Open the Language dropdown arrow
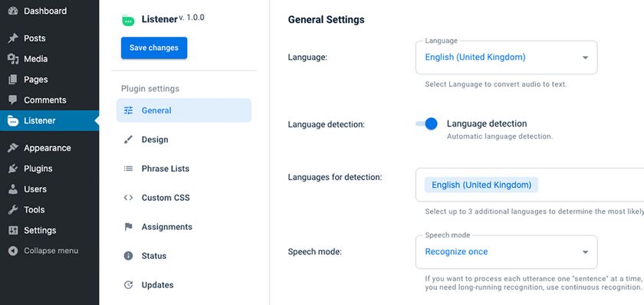Image resolution: width=644 pixels, height=305 pixels. (585, 57)
